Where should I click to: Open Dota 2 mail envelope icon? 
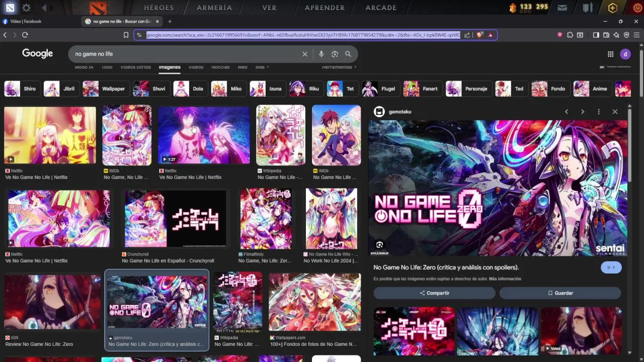point(562,8)
